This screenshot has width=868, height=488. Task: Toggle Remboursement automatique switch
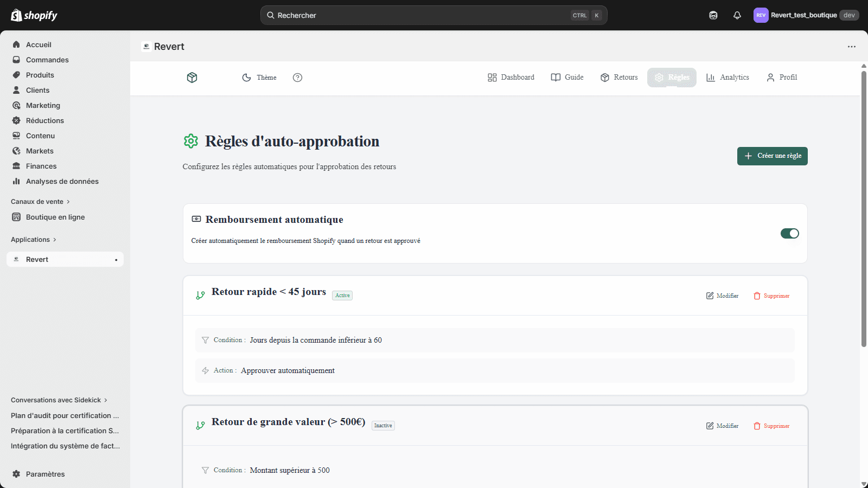pos(789,234)
